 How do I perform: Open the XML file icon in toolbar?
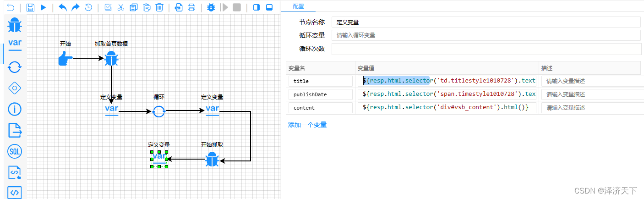coord(179,7)
